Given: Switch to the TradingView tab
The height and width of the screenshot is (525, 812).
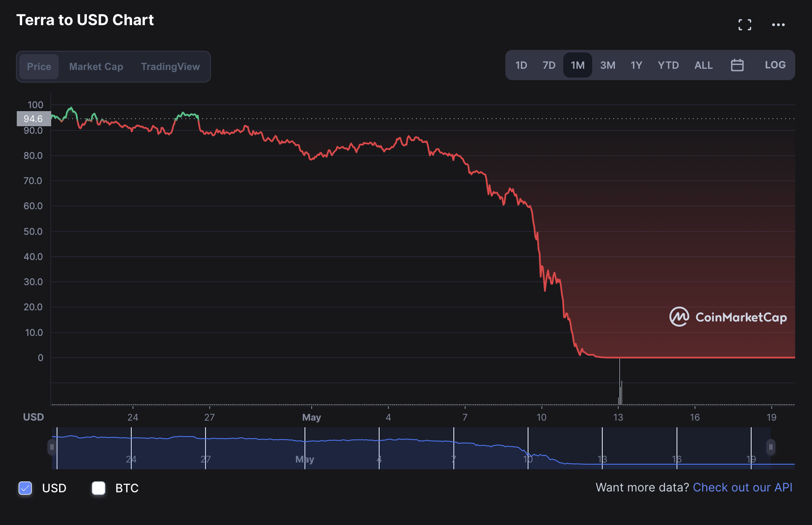Looking at the screenshot, I should (x=170, y=67).
